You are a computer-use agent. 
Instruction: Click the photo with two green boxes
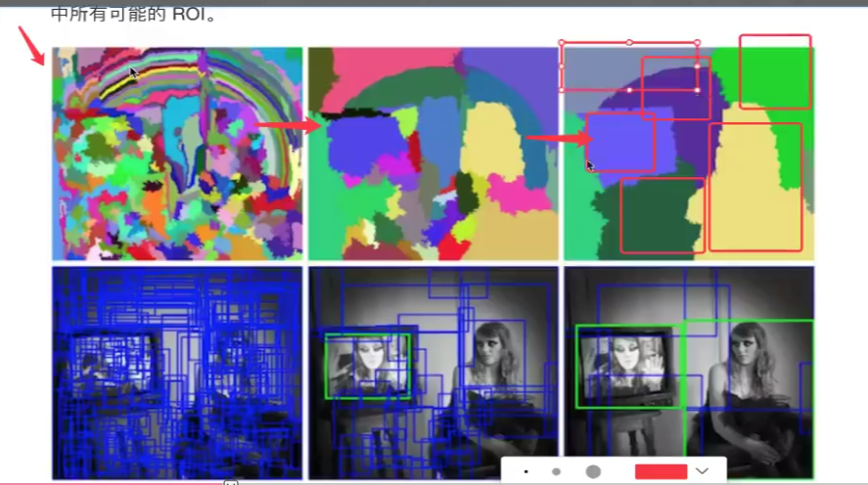pyautogui.click(x=689, y=373)
